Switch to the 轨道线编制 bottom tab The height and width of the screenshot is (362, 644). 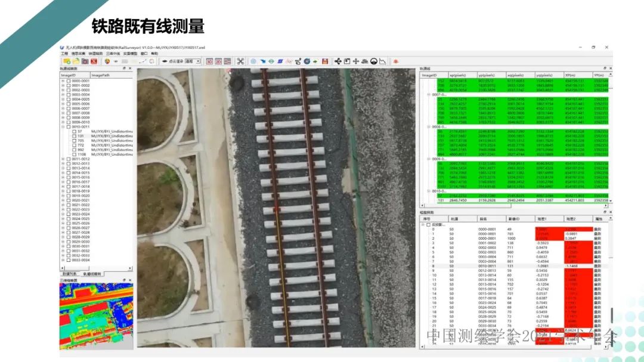pyautogui.click(x=94, y=274)
